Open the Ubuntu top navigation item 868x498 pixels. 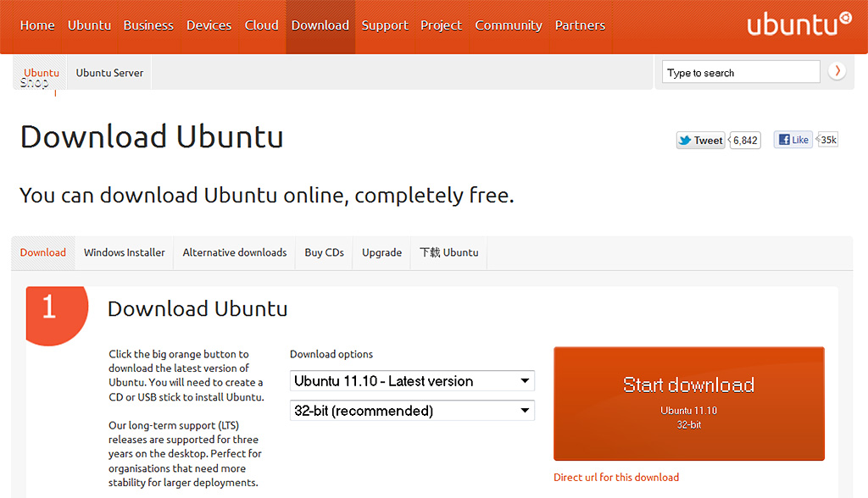[89, 25]
